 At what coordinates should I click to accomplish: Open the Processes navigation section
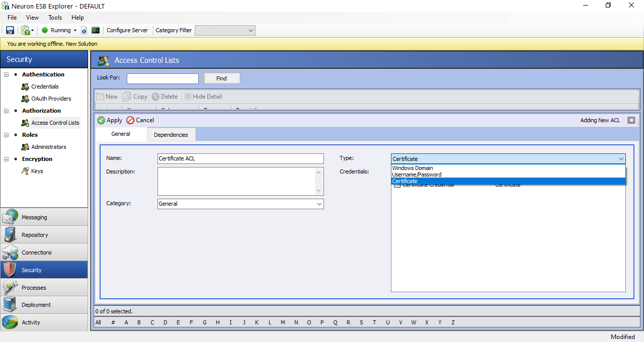point(44,288)
